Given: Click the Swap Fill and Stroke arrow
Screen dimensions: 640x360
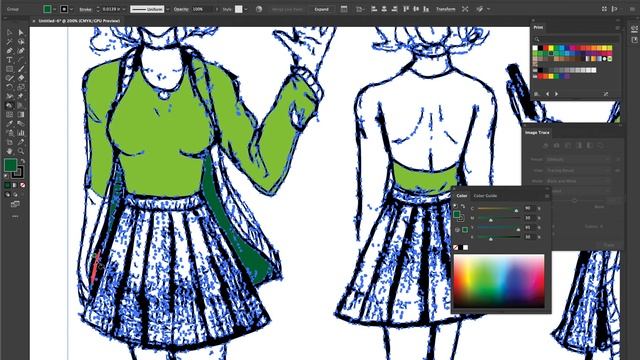Looking at the screenshot, I should [23, 161].
